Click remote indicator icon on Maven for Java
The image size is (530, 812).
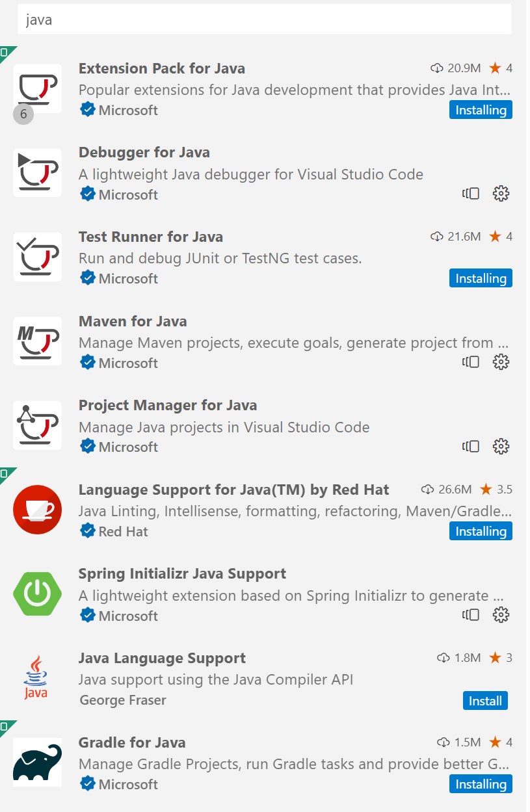(x=471, y=362)
